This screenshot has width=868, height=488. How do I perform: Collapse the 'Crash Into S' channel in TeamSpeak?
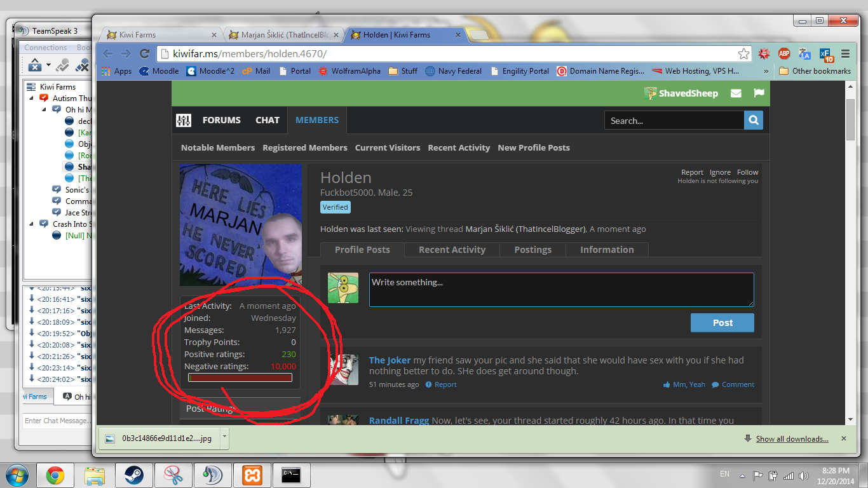[x=31, y=224]
